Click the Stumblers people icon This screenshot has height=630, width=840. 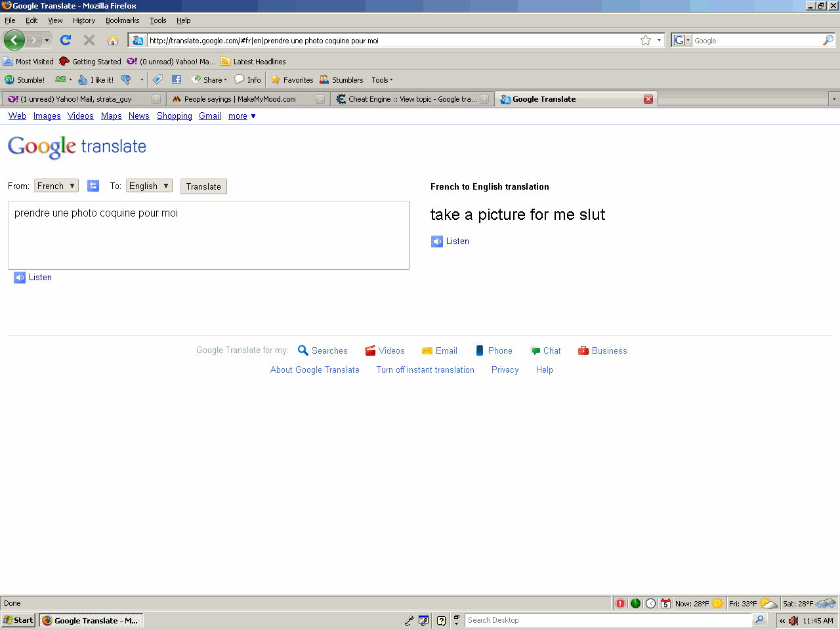(x=324, y=79)
